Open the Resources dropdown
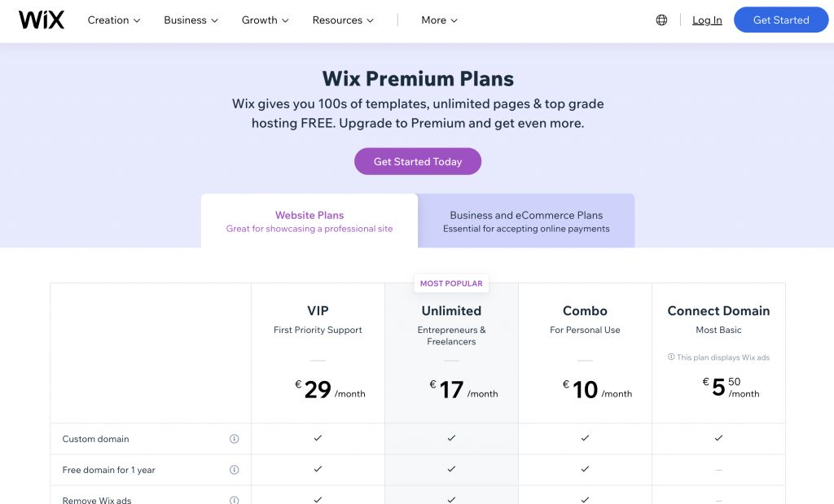Screen dimensions: 834x504 (343, 20)
